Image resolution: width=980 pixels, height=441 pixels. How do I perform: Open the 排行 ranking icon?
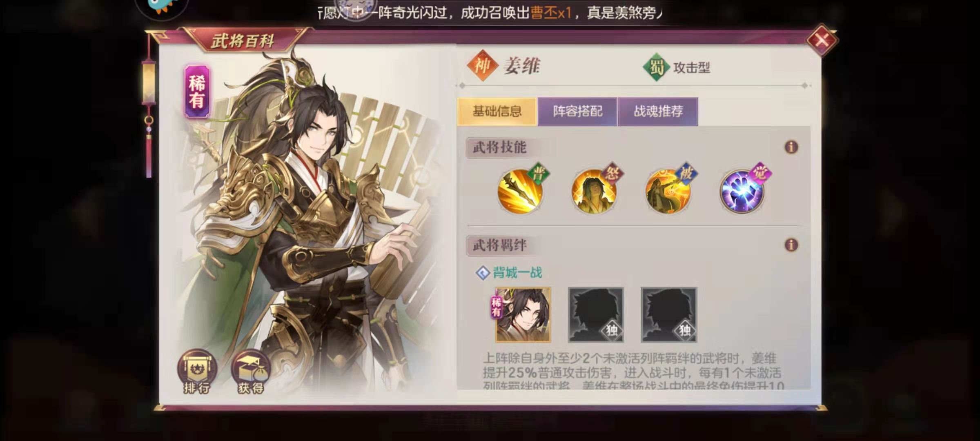point(197,372)
